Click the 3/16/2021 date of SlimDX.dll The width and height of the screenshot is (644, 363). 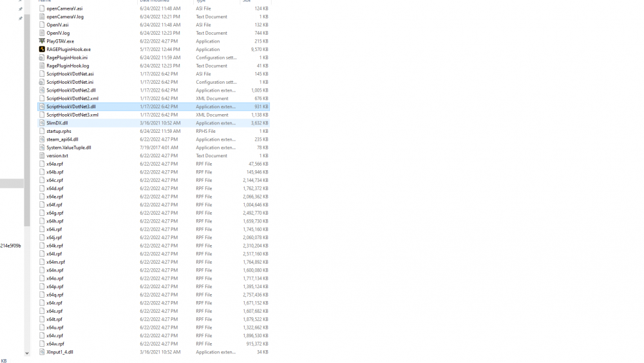(160, 123)
